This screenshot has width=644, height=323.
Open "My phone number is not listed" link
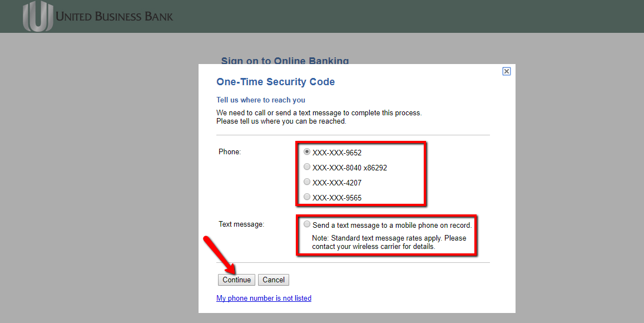point(264,298)
